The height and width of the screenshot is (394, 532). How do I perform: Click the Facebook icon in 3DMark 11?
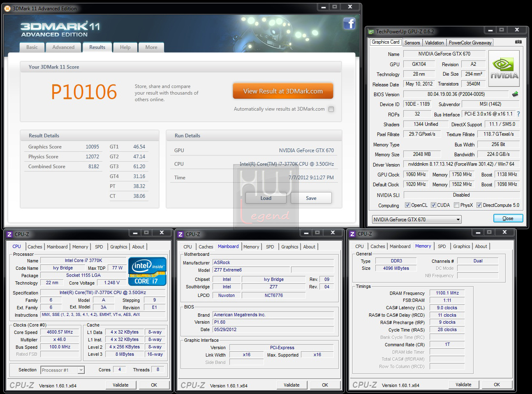(349, 24)
